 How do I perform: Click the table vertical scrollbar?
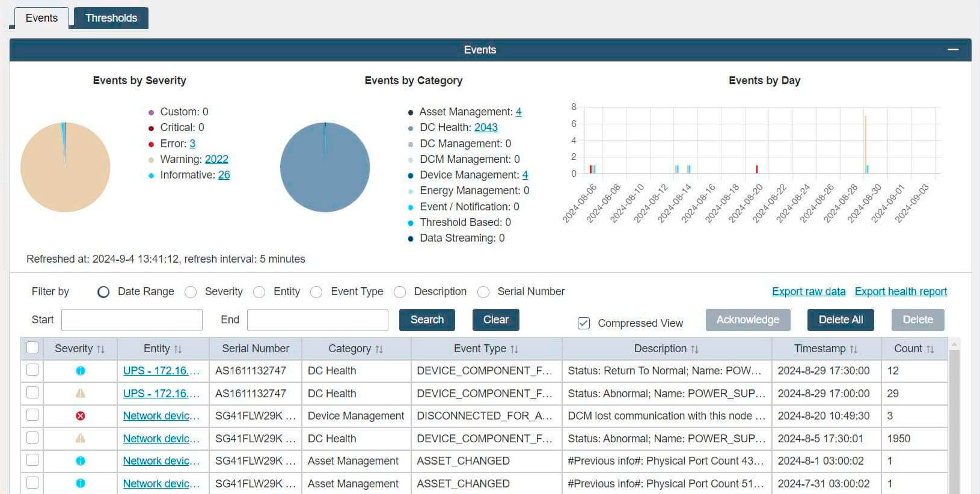(954, 421)
